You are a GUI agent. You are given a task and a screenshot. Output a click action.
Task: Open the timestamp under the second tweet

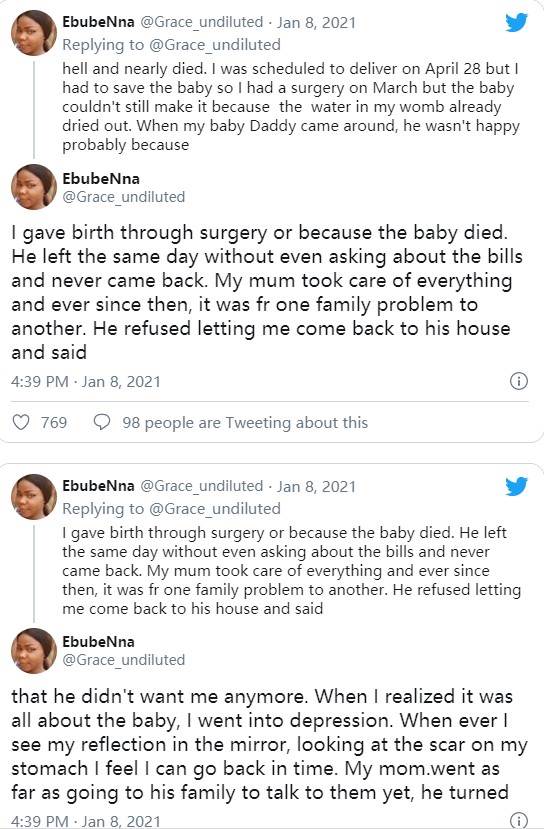pyautogui.click(x=86, y=822)
